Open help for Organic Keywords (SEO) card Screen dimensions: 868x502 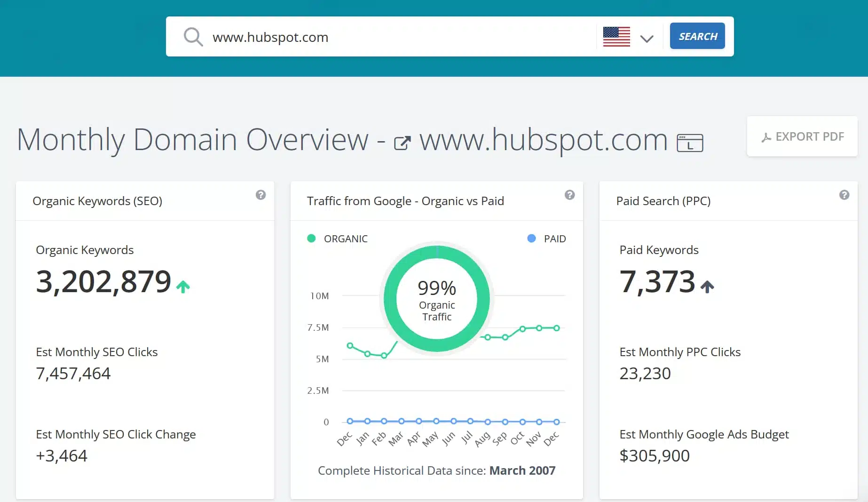click(260, 195)
